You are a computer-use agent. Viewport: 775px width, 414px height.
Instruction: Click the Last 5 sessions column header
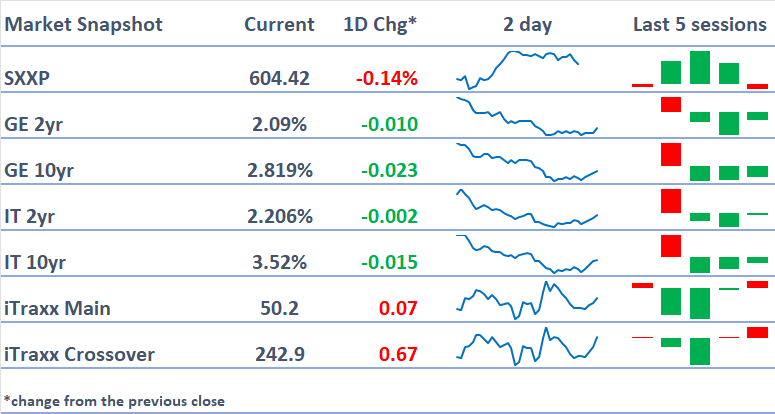click(x=699, y=25)
